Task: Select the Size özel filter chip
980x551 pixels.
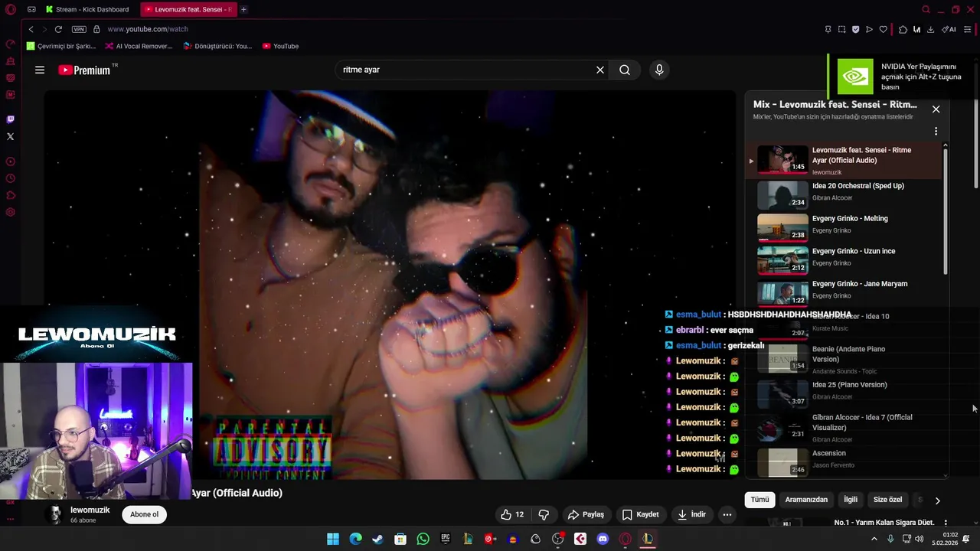Action: coord(887,500)
